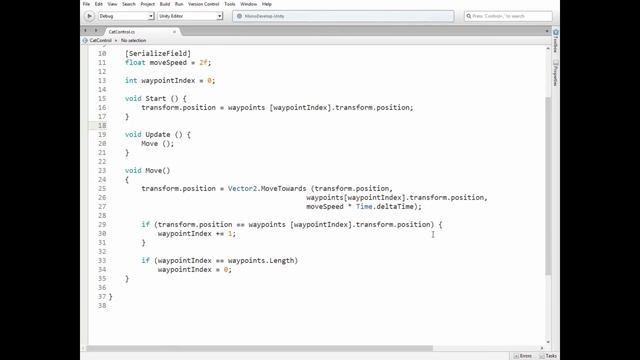The width and height of the screenshot is (640, 360).
Task: Go to previous document tab arrow
Action: (85, 31)
